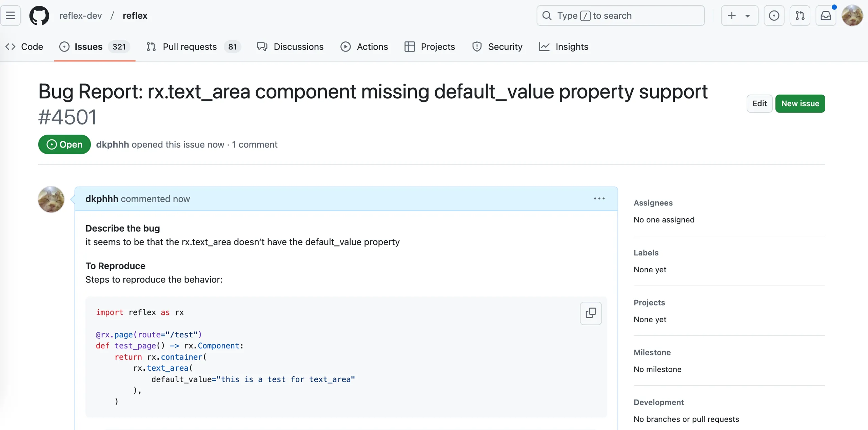Open the Labels sidebar section

[646, 253]
